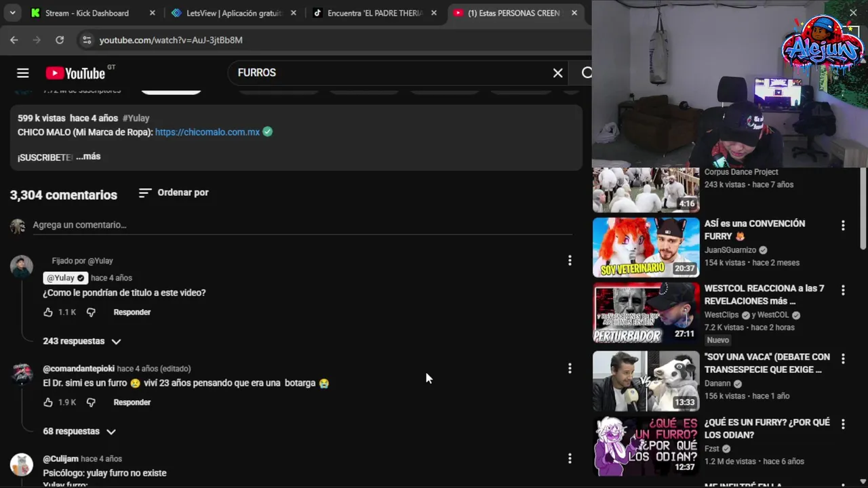Open the ¿QUÉ ES UN FURRO? thumbnail
Image resolution: width=868 pixels, height=488 pixels.
(x=646, y=446)
